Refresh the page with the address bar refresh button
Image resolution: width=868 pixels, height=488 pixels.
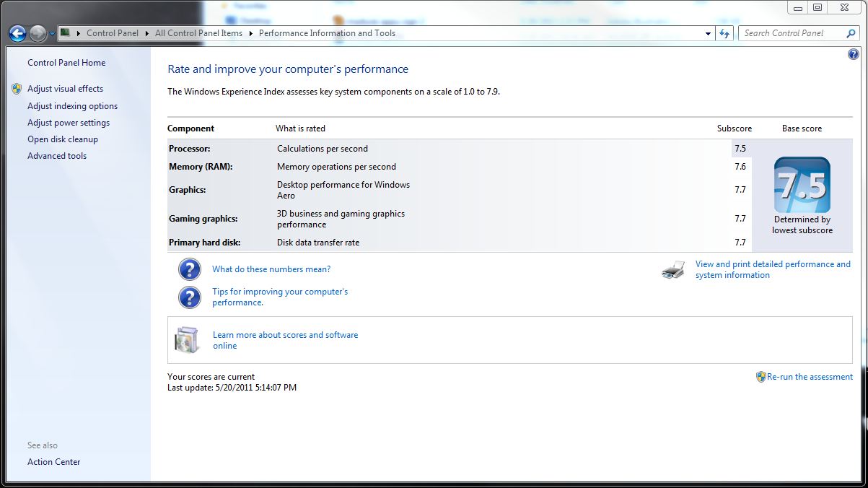[725, 33]
